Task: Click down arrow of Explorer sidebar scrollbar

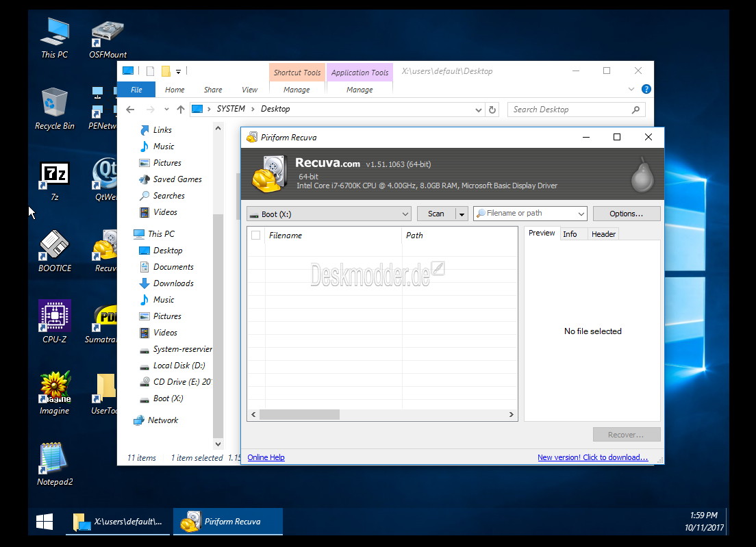Action: point(218,444)
